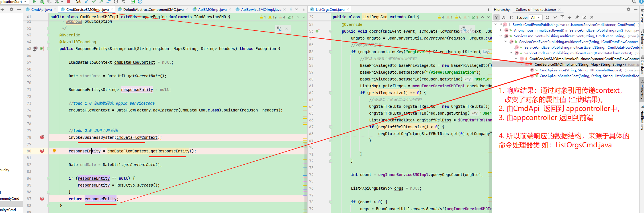Open the Scope All dropdown
644x213 pixels.
pyautogui.click(x=535, y=17)
